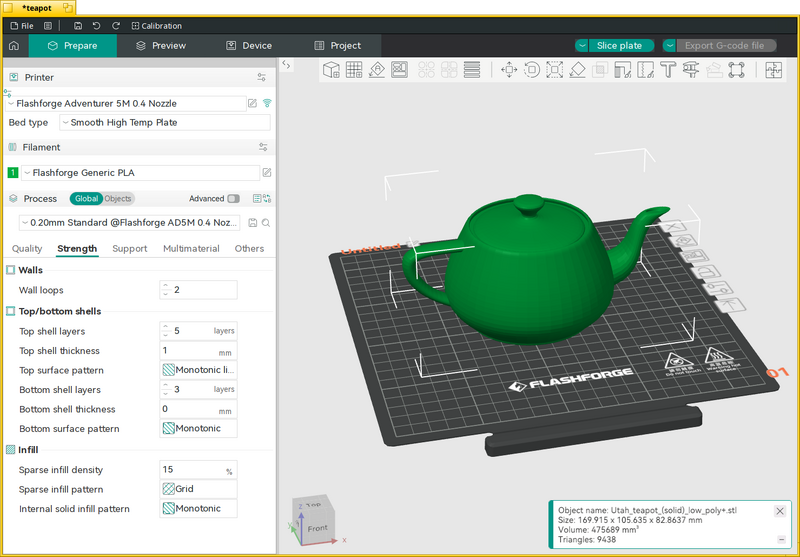
Task: Click the Add model cube icon
Action: pyautogui.click(x=331, y=70)
